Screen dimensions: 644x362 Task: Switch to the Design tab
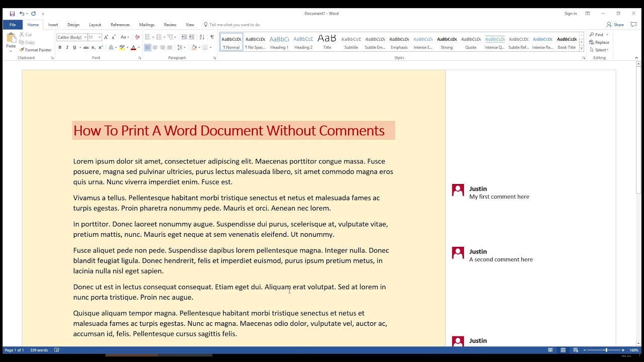pos(73,25)
